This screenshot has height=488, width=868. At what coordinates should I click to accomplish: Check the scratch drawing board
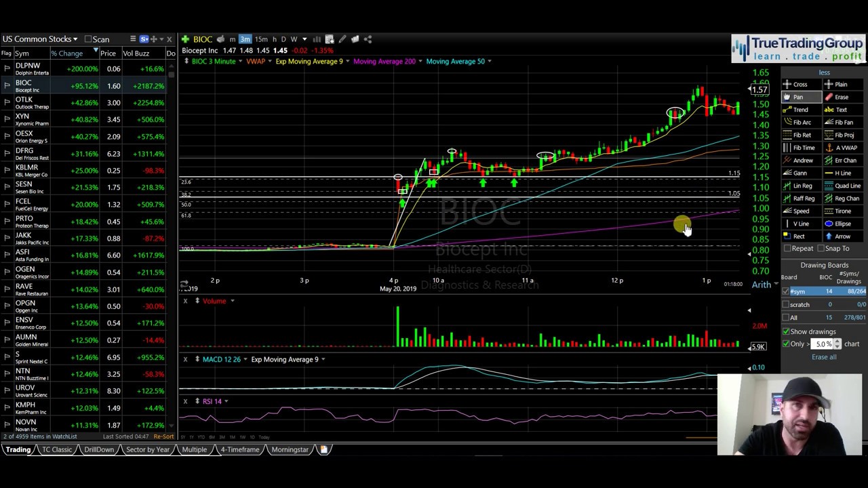tap(786, 304)
